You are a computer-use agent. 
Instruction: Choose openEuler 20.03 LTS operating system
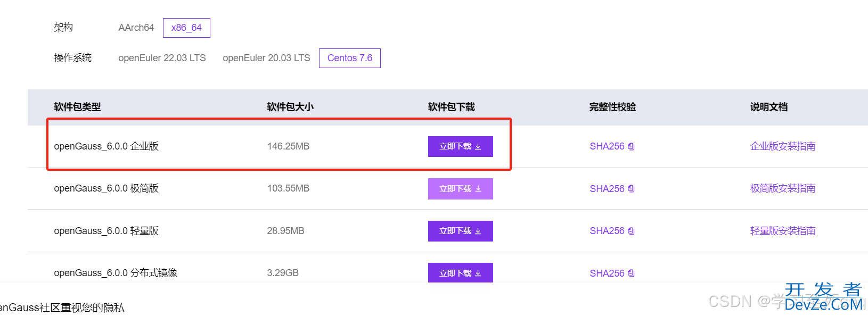click(266, 58)
